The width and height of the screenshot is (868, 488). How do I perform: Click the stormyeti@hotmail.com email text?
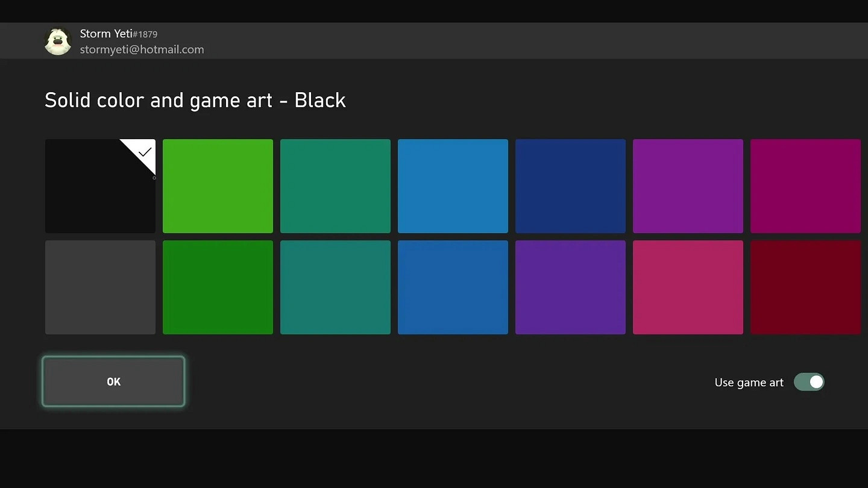(142, 49)
